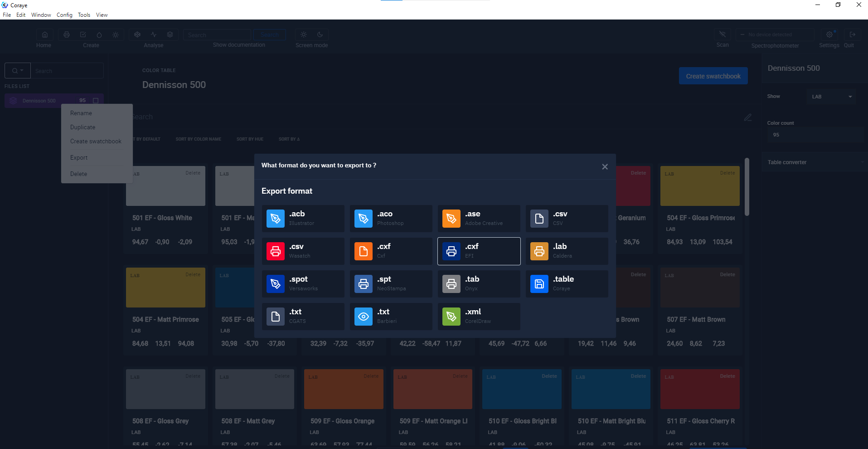This screenshot has width=868, height=449.
Task: Open the Show LAB dropdown
Action: [x=831, y=97]
